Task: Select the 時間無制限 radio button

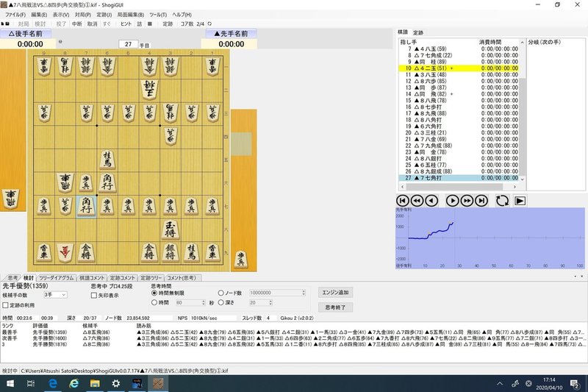Action: click(x=154, y=293)
